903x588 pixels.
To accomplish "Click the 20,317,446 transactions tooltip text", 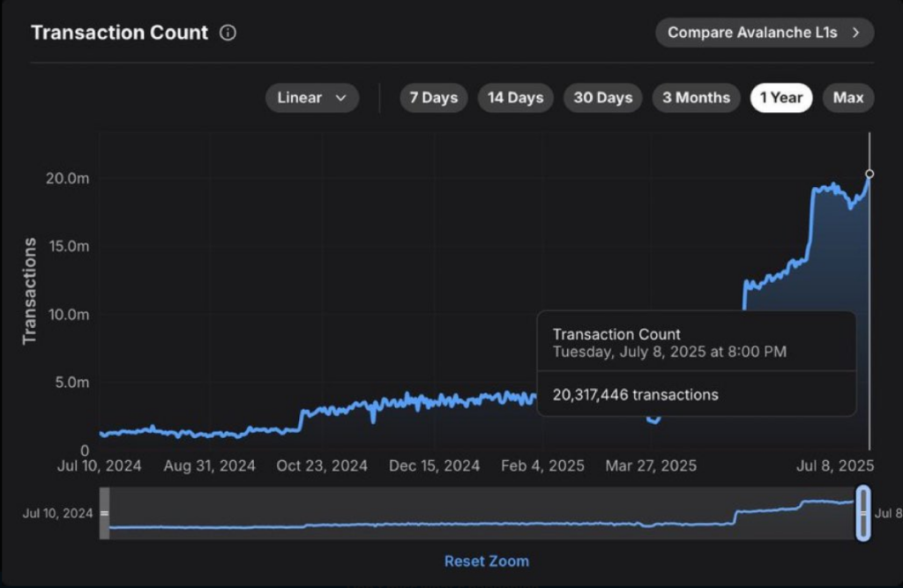I will click(635, 395).
